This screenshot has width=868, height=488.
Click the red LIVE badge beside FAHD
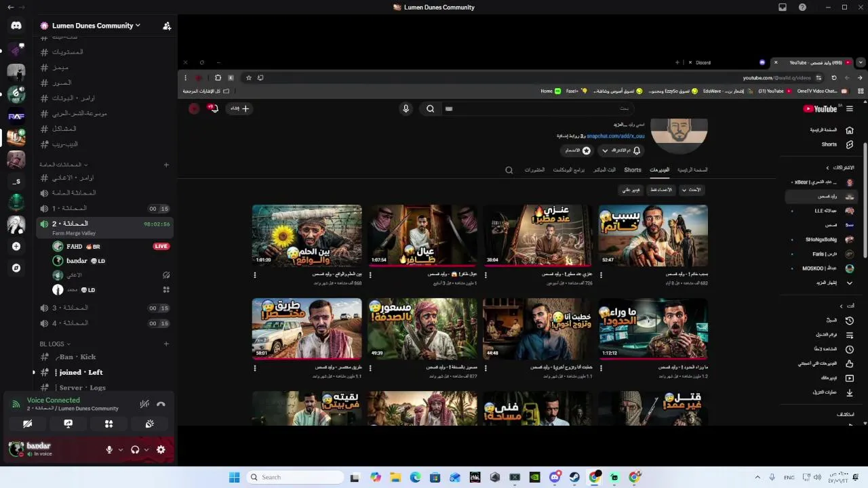click(x=161, y=246)
